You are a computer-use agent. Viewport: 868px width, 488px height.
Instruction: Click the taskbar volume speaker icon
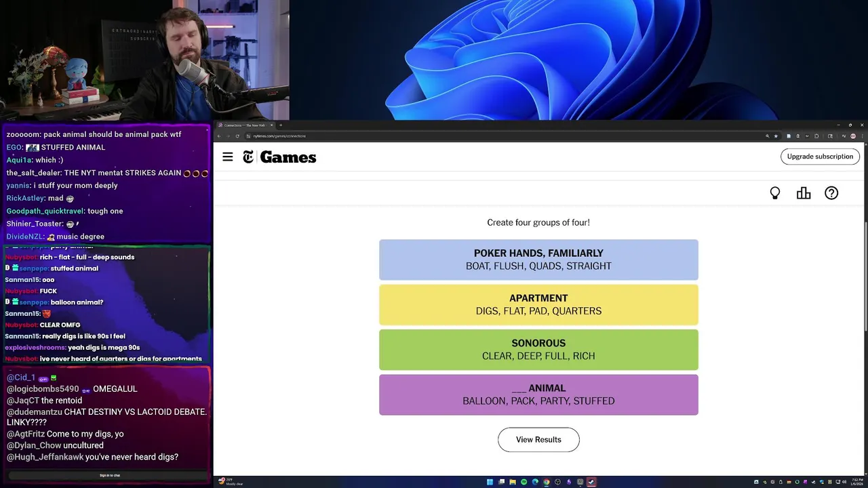tap(844, 482)
